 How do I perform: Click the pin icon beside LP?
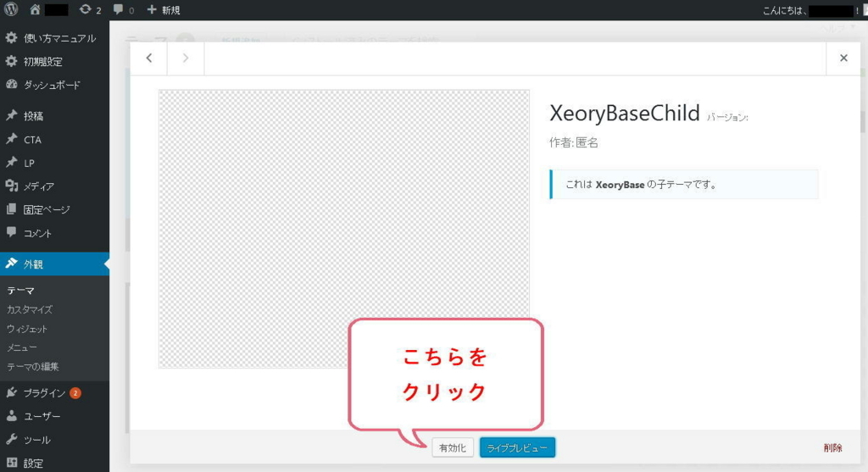[11, 162]
